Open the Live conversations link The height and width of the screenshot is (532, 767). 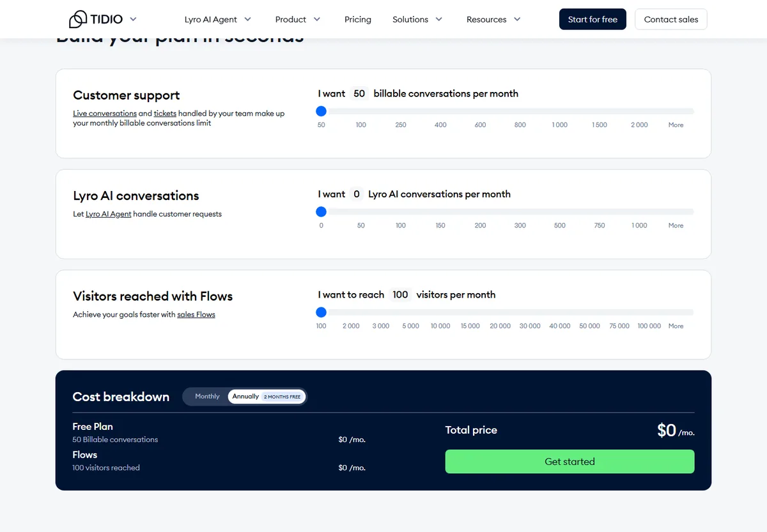105,114
